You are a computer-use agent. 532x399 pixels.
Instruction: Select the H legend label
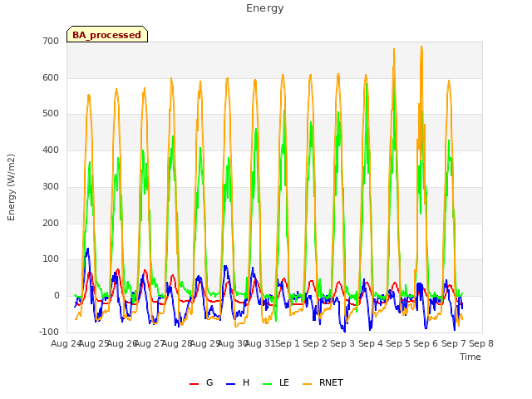[246, 382]
